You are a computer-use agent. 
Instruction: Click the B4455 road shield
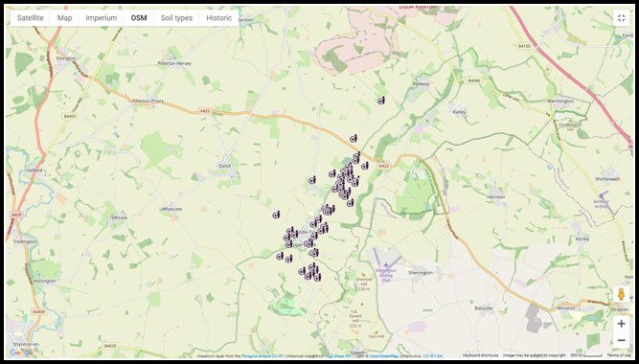(71, 117)
